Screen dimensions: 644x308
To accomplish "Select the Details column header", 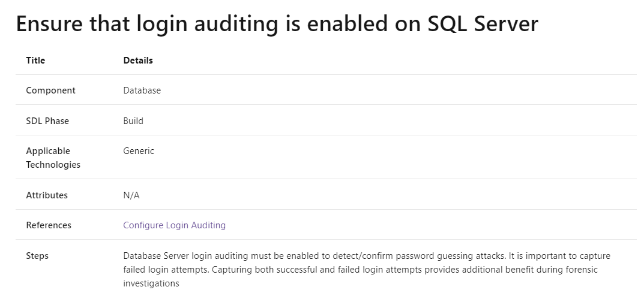I will click(x=138, y=61).
